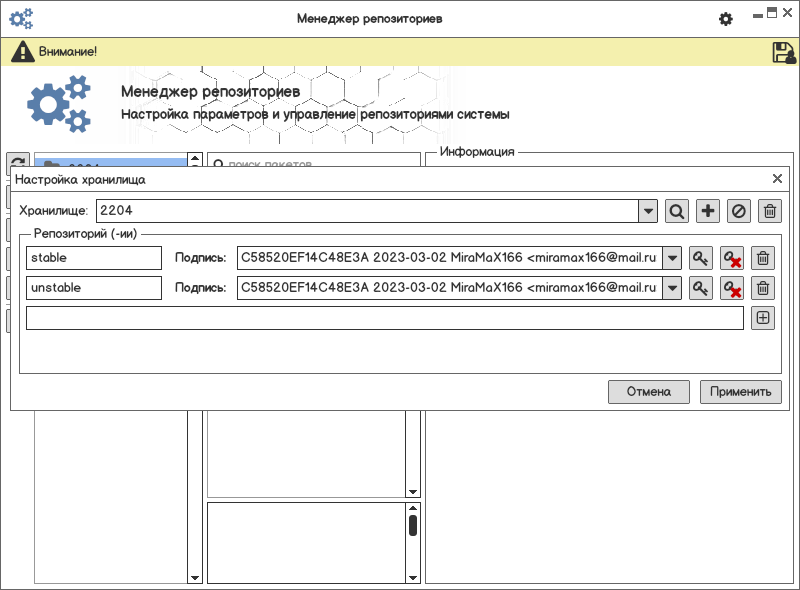The height and width of the screenshot is (590, 800).
Task: Open settings gear in title bar
Action: click(x=726, y=19)
